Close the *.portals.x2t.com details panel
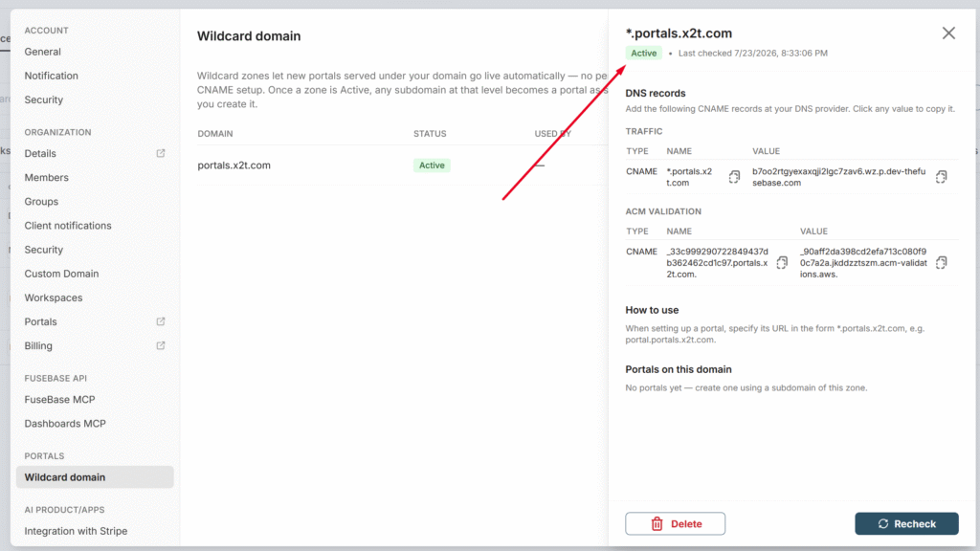 coord(948,33)
